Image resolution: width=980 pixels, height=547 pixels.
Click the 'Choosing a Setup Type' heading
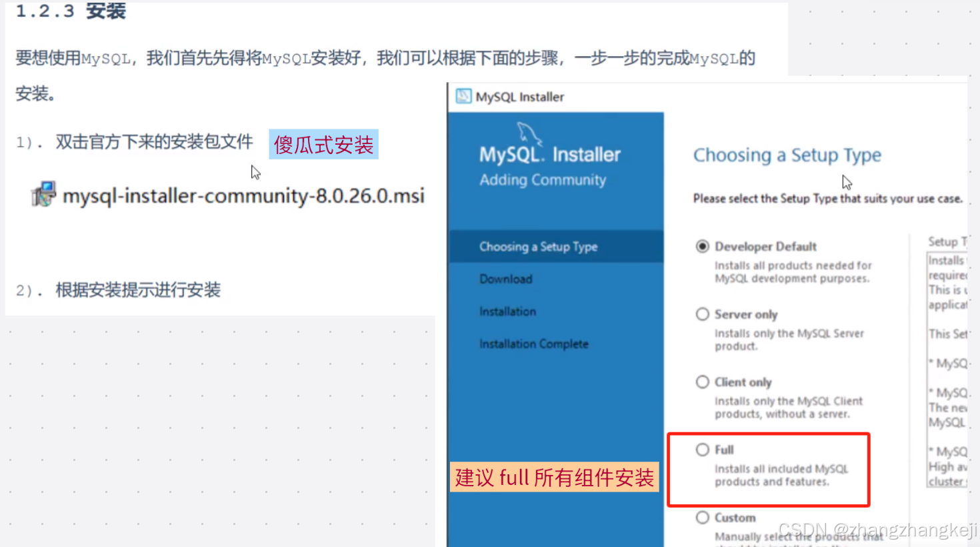pos(787,155)
